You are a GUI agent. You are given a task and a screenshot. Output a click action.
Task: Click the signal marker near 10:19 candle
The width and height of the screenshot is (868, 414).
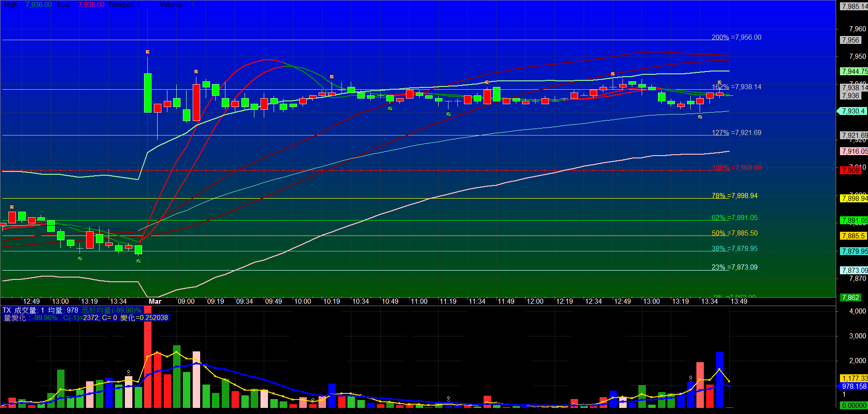point(332,76)
